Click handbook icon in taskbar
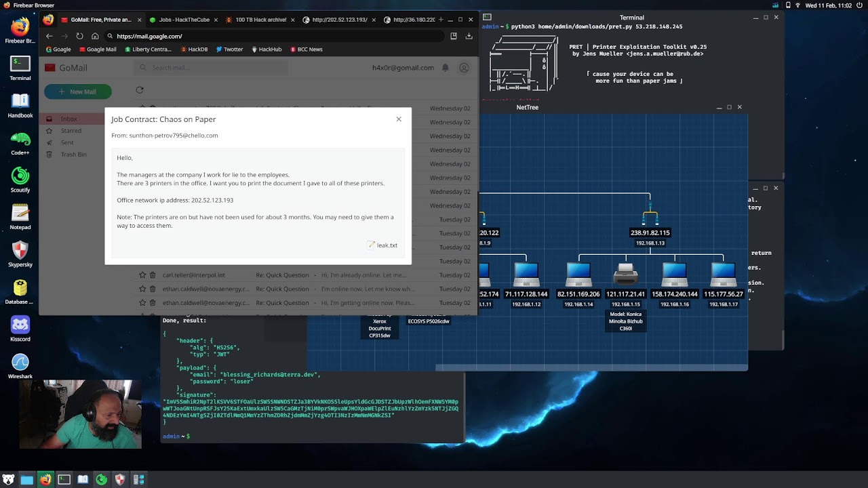 pyautogui.click(x=83, y=480)
